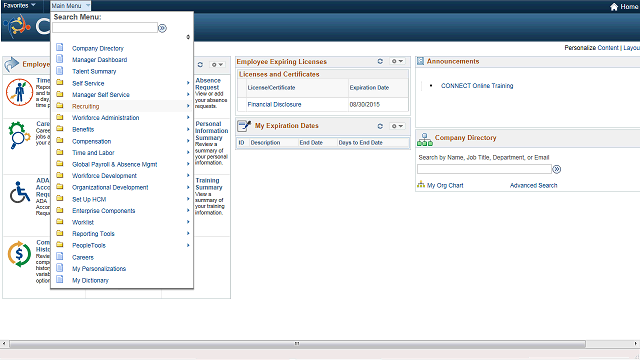Expand the Workforce Administration submenu

(122, 118)
